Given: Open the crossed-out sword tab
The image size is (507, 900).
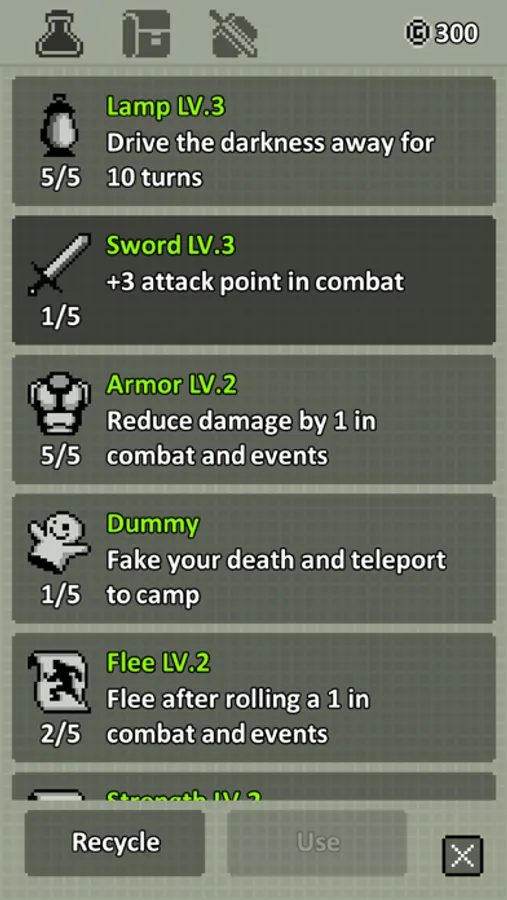Looking at the screenshot, I should click(x=233, y=33).
